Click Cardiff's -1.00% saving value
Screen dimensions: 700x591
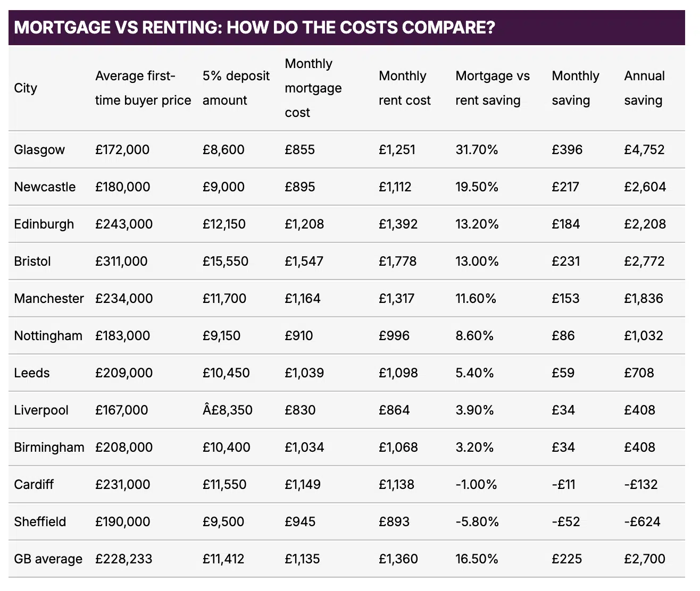pyautogui.click(x=476, y=485)
